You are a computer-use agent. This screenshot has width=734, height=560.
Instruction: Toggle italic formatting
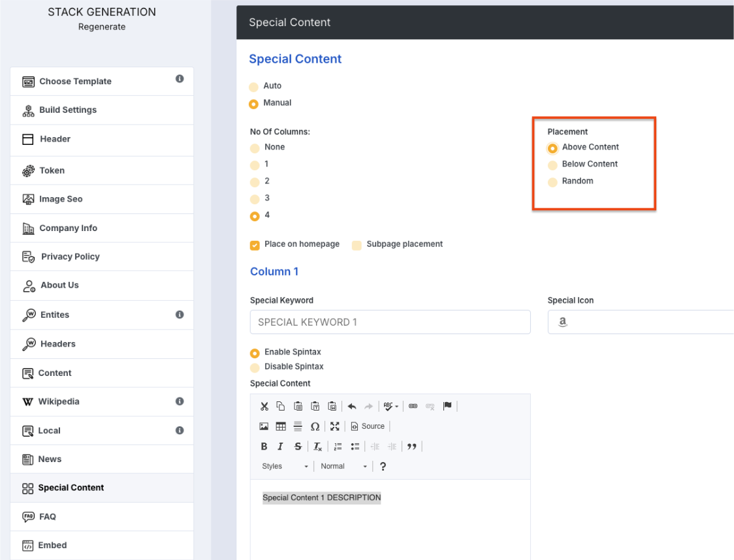pyautogui.click(x=280, y=446)
